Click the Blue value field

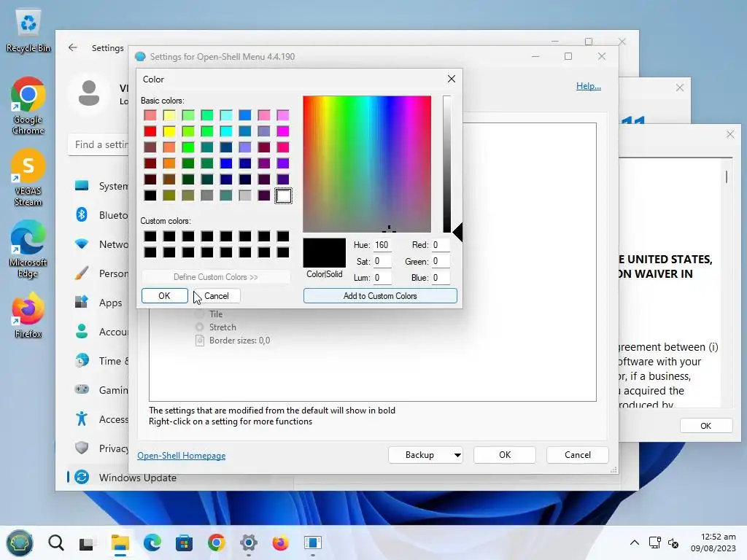pyautogui.click(x=441, y=278)
